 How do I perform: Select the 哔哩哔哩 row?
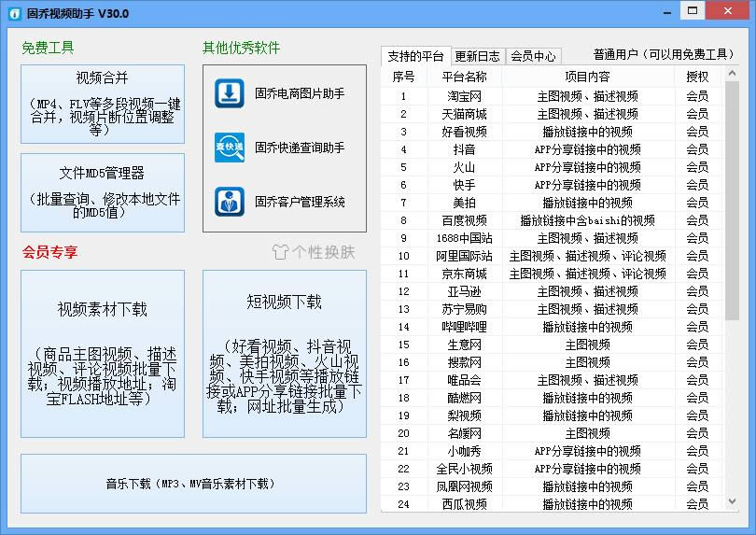[x=553, y=327]
